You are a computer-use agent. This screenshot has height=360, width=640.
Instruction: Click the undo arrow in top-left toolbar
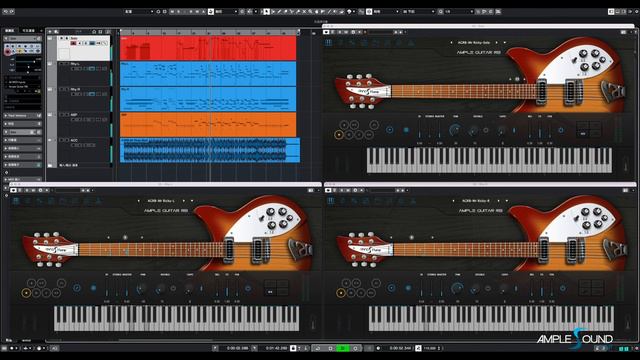point(5,12)
